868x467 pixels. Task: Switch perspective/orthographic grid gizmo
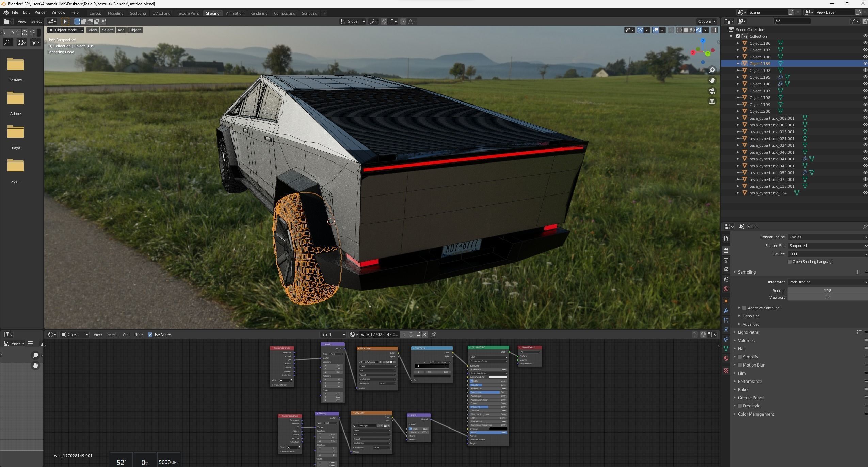click(712, 102)
